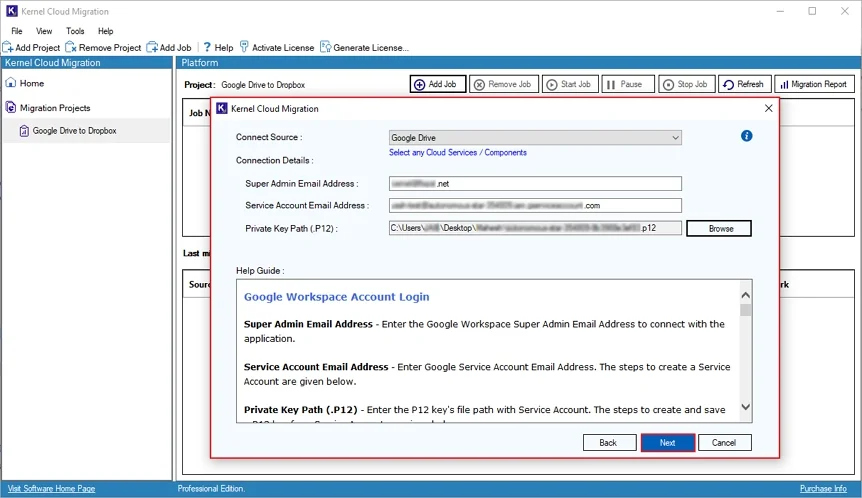Image resolution: width=862 pixels, height=498 pixels.
Task: Click Help Guide scrollbar down arrow
Action: click(746, 407)
